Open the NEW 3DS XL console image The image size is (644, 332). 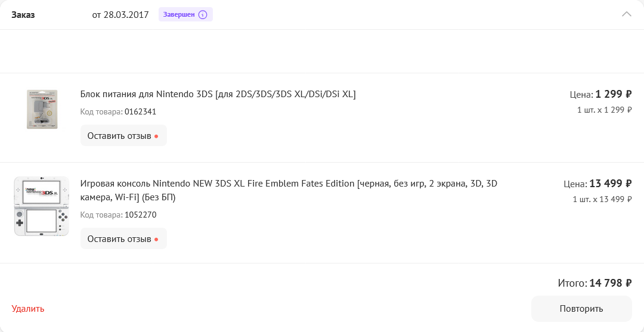[x=42, y=206]
